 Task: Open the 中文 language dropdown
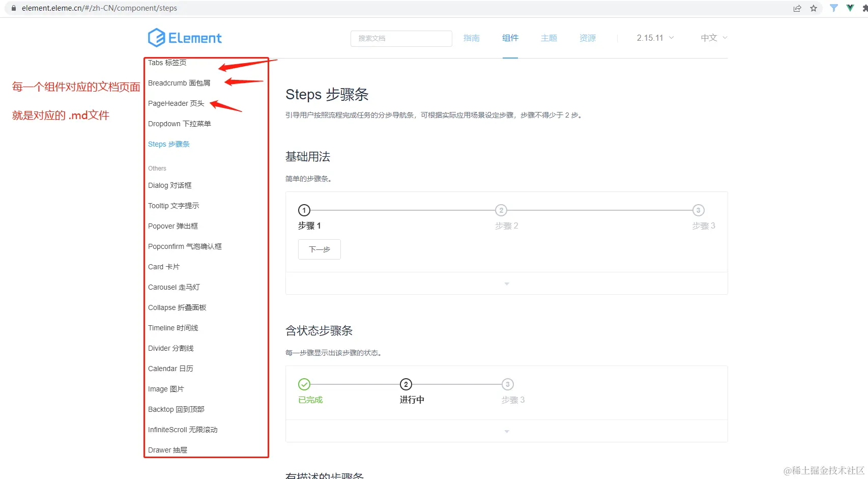tap(714, 38)
